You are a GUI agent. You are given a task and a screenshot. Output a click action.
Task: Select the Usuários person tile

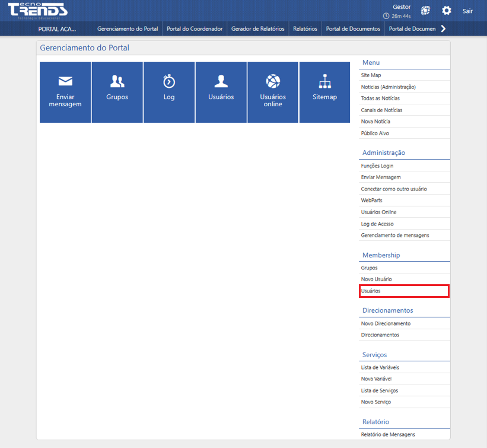click(221, 92)
